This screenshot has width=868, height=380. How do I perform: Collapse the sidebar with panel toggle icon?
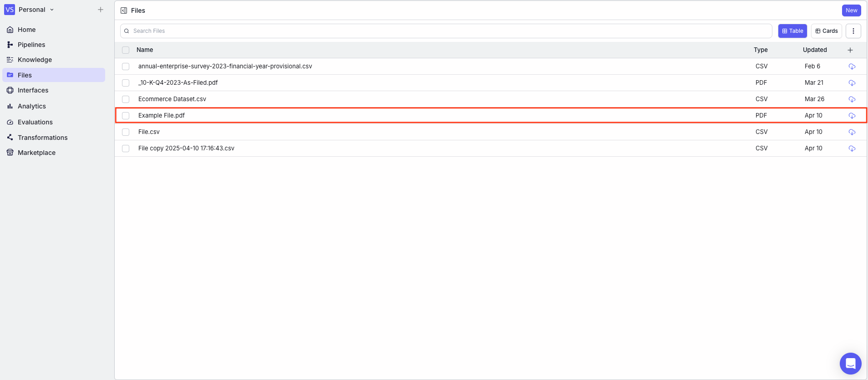pos(124,10)
